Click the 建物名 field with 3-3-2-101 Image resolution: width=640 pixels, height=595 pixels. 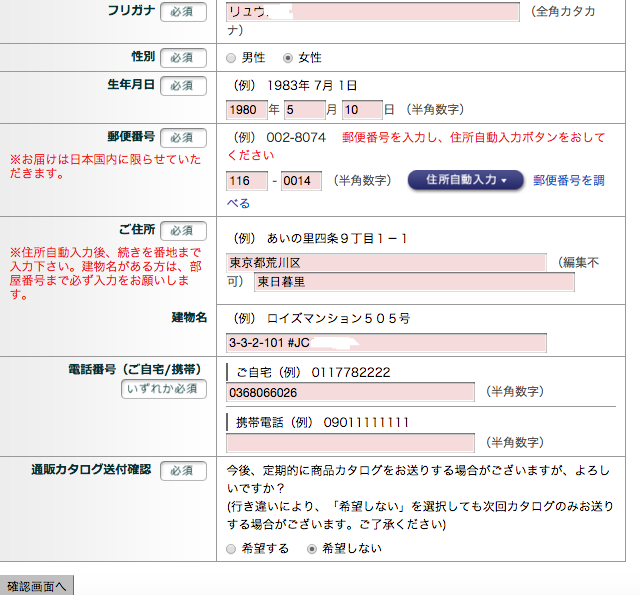coord(386,343)
